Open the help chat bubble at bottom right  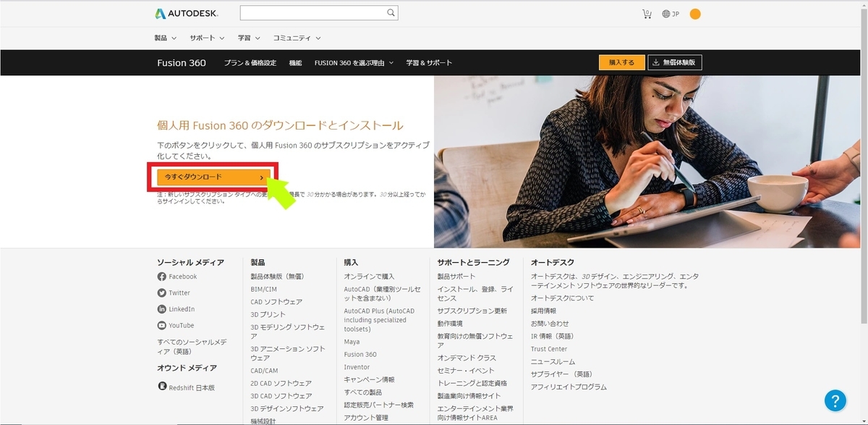[x=835, y=400]
